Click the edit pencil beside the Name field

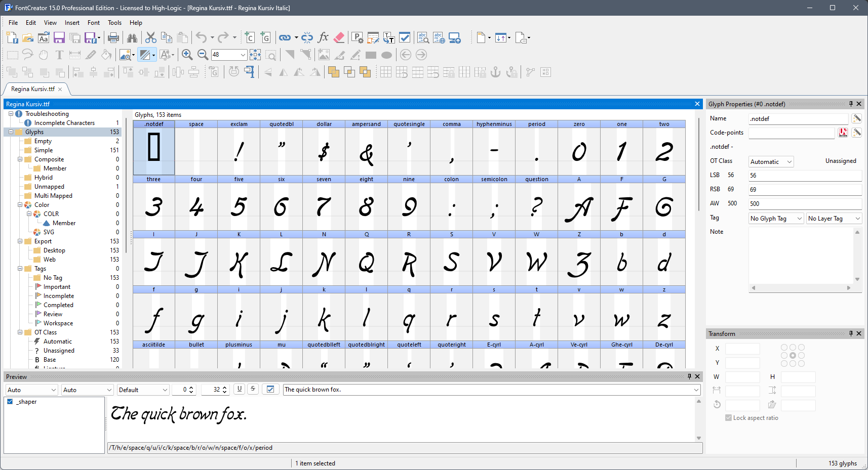[856, 118]
